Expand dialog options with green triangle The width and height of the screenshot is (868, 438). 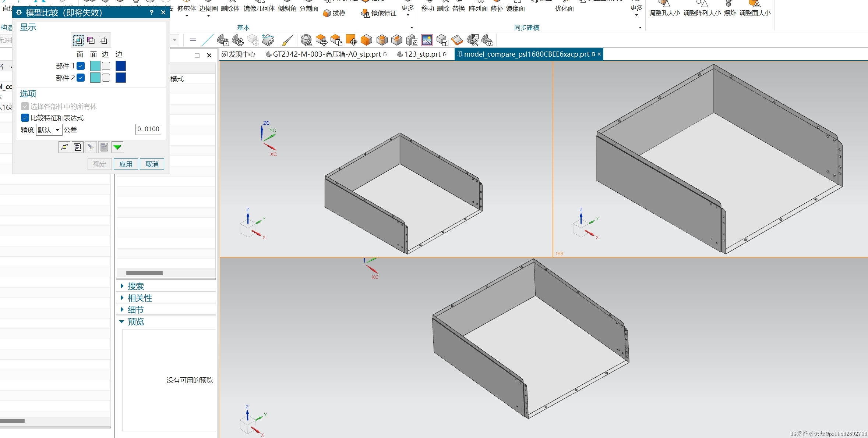117,147
